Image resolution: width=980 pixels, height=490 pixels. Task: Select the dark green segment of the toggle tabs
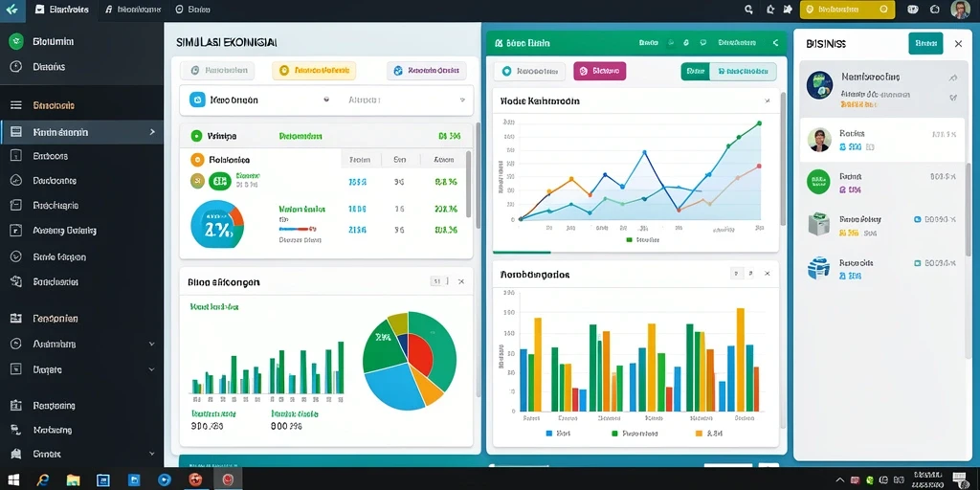[695, 71]
